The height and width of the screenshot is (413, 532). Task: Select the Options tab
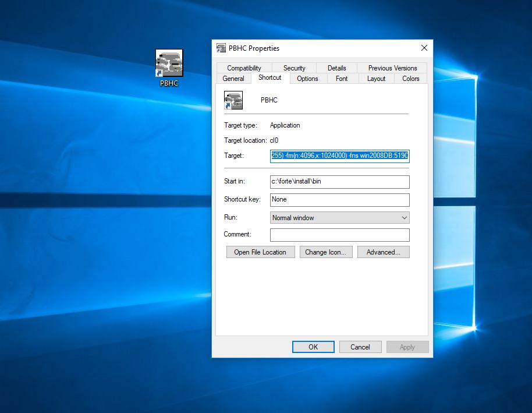click(307, 79)
